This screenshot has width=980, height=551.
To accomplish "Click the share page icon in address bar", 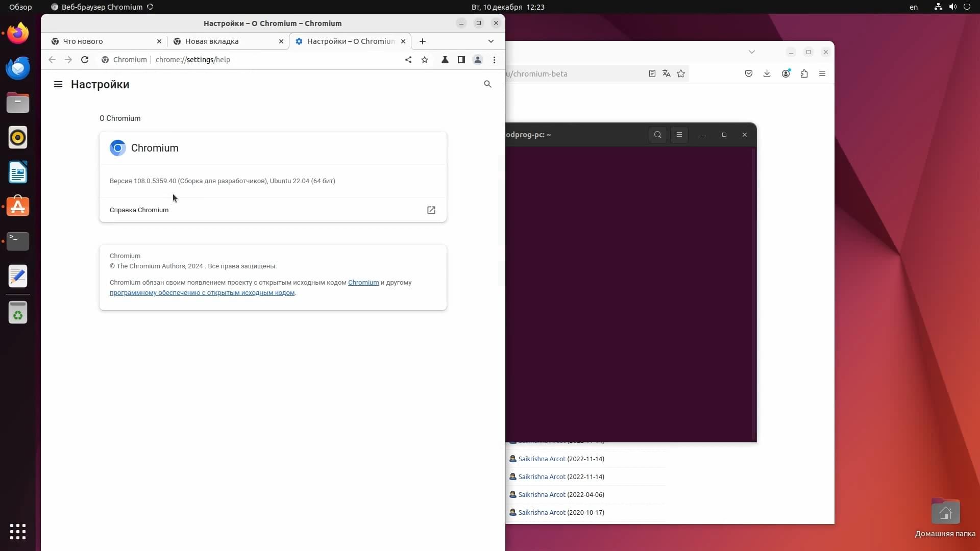I will click(408, 60).
